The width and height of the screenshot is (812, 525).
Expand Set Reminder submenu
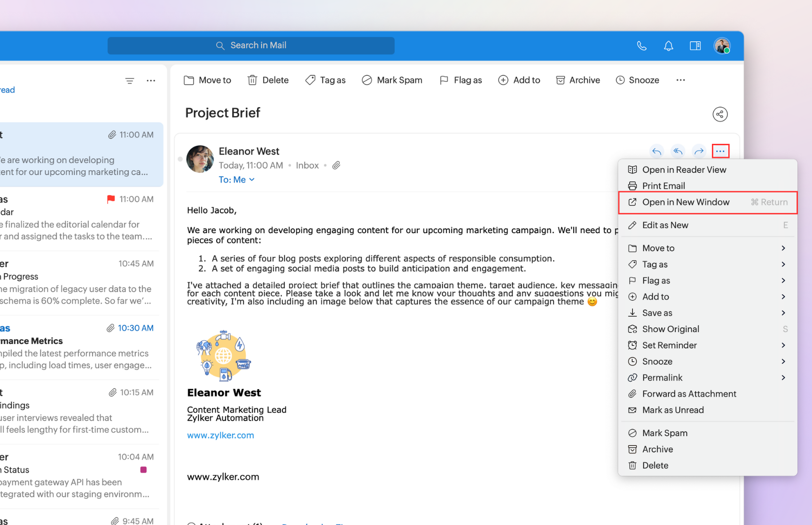coord(708,345)
